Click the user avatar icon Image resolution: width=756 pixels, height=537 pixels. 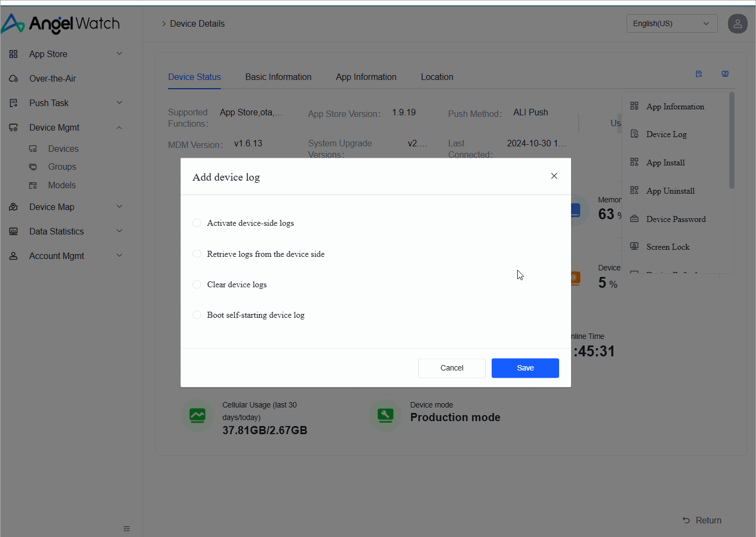pos(737,24)
